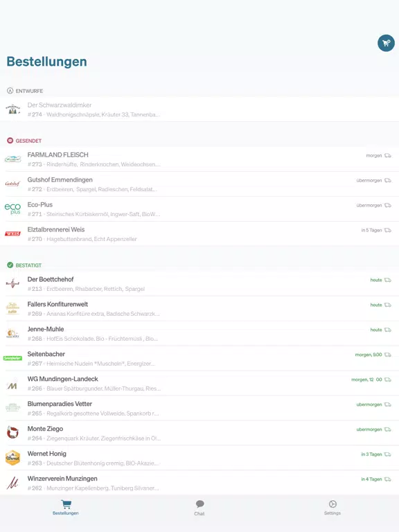This screenshot has height=532, width=399.
Task: Click the WG Mundingen-Landeck logo
Action: pyautogui.click(x=12, y=386)
